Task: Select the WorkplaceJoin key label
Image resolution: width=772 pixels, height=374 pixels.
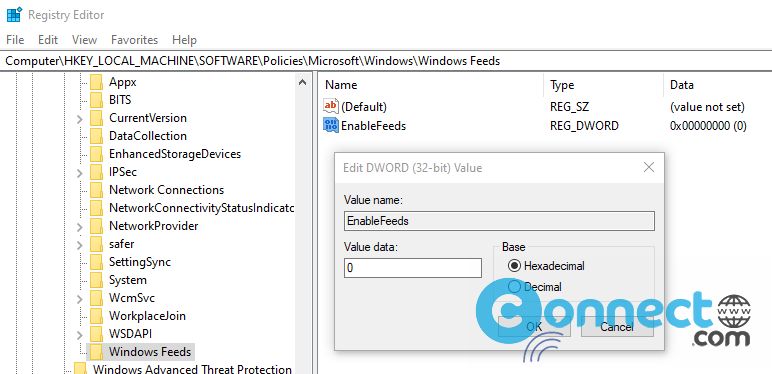Action: click(147, 316)
